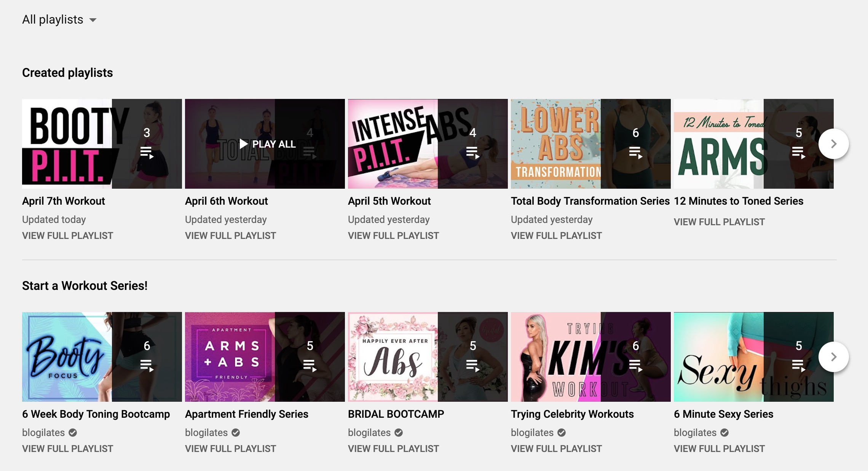Click Play All on April 6th Workout
The width and height of the screenshot is (868, 471).
267,144
